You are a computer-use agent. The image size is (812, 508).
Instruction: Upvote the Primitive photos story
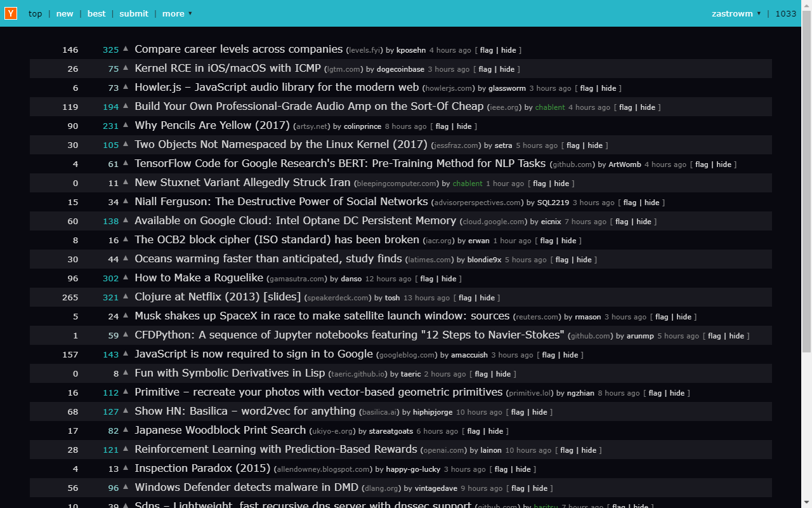pos(126,392)
